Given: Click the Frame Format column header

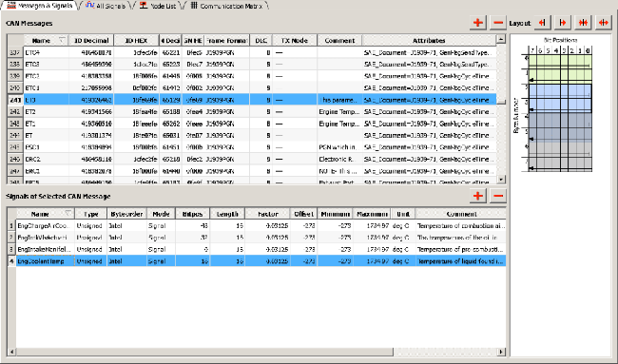Looking at the screenshot, I should click(x=226, y=40).
